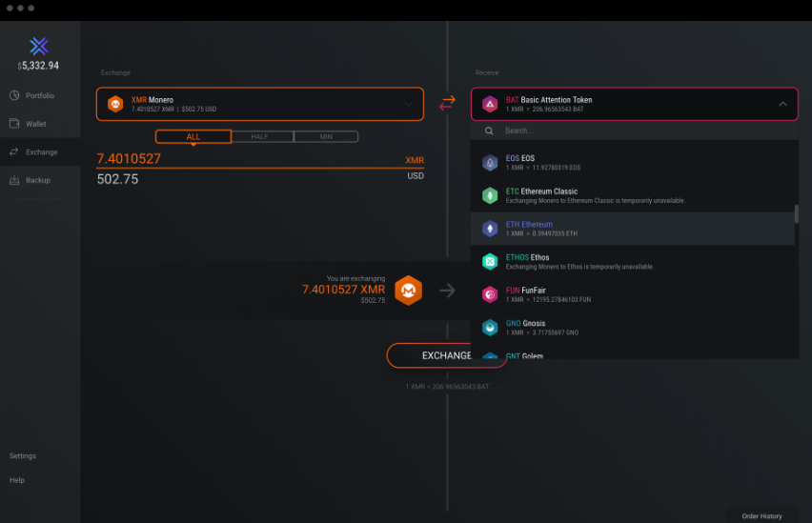
Task: Open Help in the sidebar
Action: click(17, 480)
